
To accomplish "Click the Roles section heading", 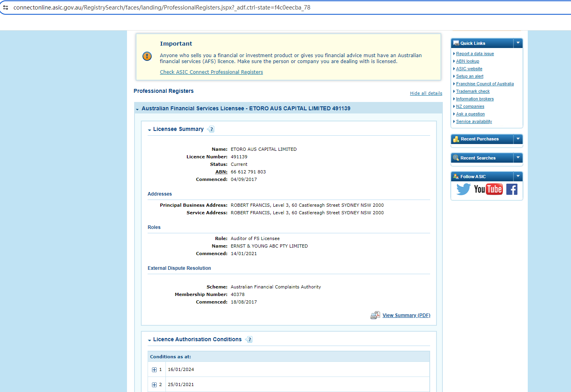I will (x=154, y=227).
